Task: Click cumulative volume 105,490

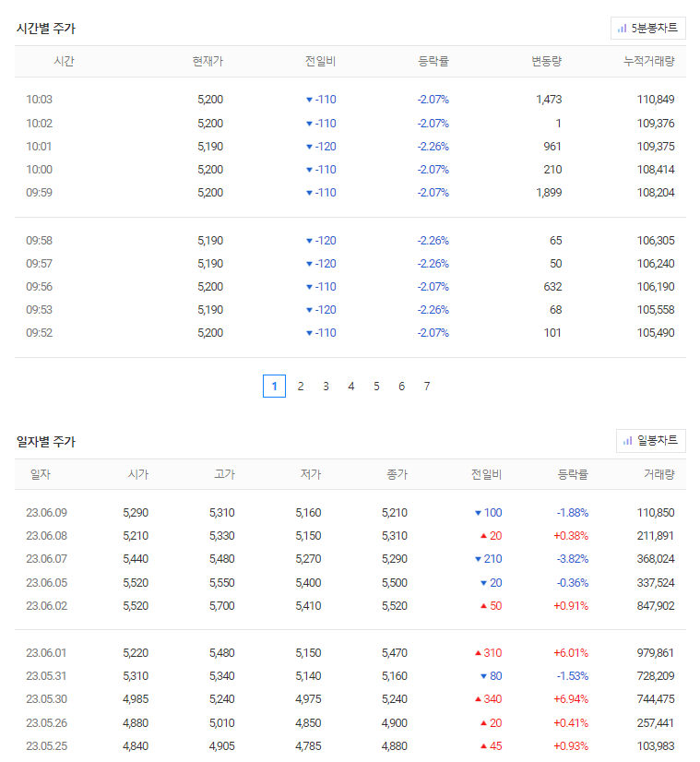Action: coord(656,333)
